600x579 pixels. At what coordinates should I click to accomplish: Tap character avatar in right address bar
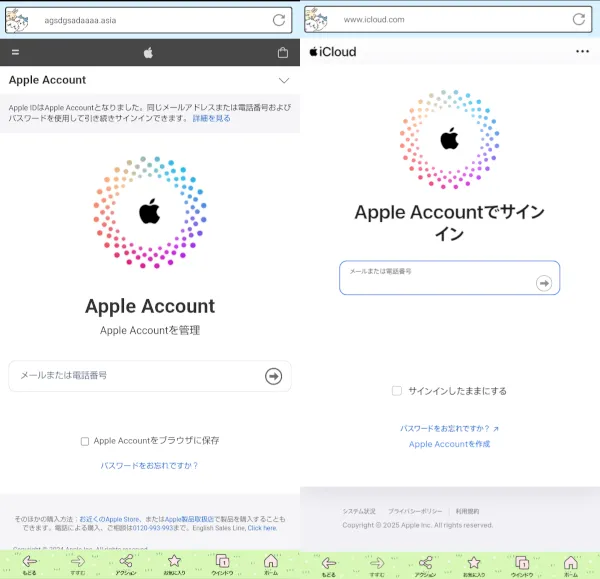(316, 19)
